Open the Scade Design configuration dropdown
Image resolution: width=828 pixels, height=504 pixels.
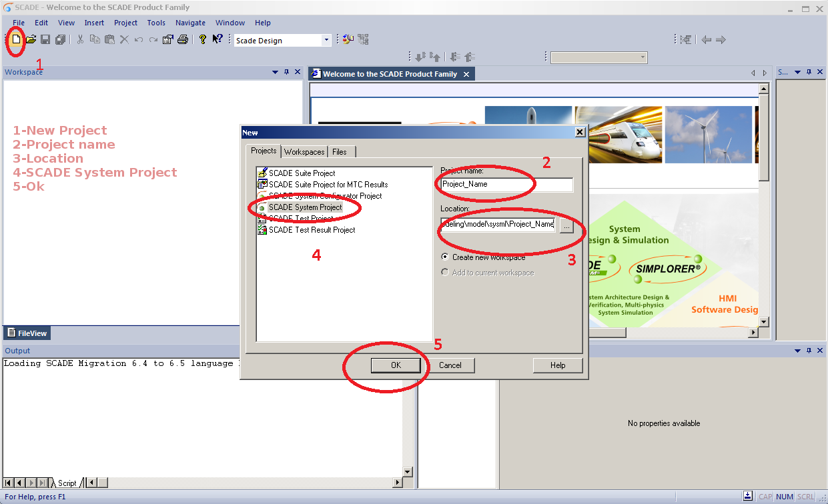tap(326, 41)
